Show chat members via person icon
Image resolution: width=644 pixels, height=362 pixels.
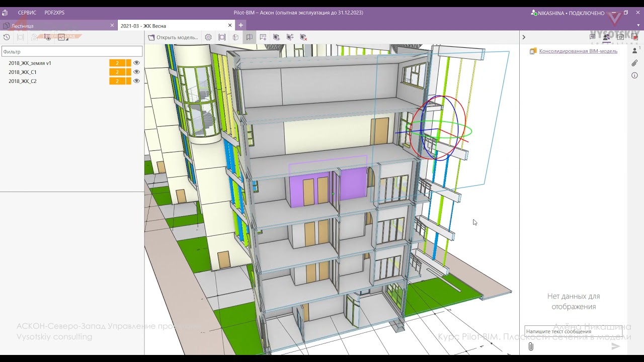click(634, 51)
